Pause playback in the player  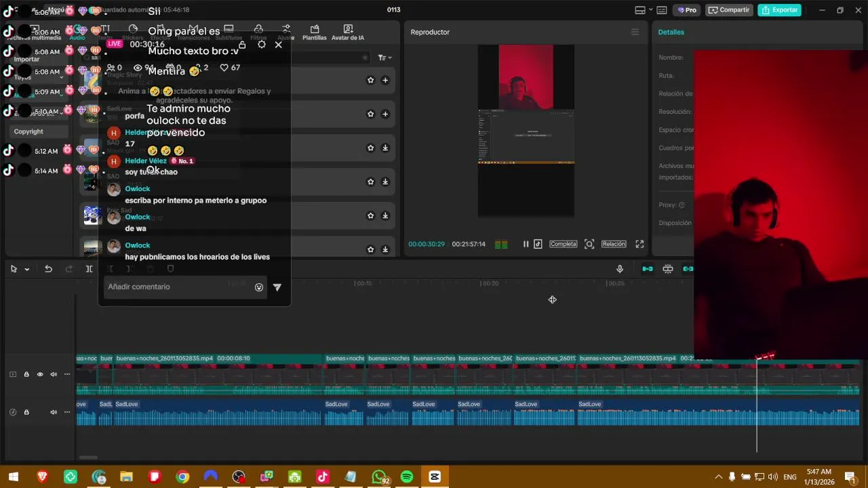pyautogui.click(x=526, y=244)
